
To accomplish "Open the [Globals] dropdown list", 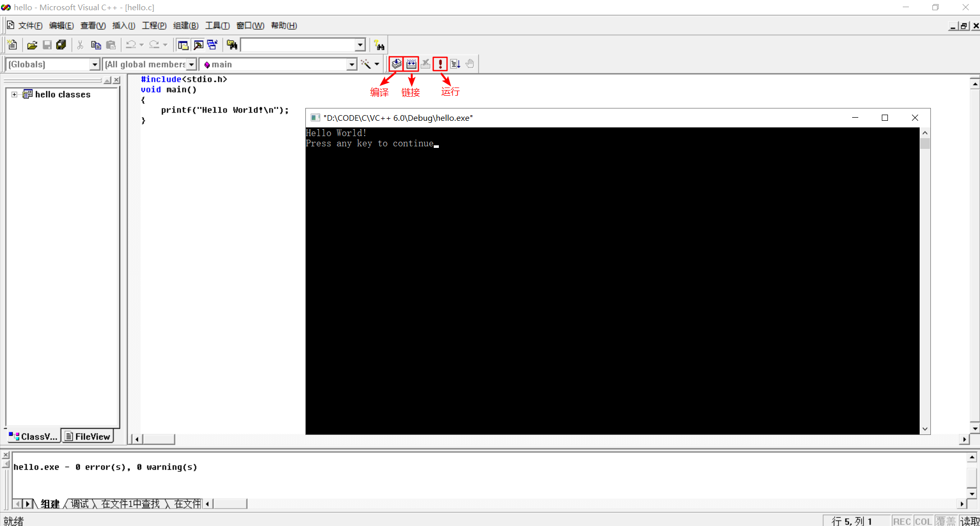I will pos(95,64).
